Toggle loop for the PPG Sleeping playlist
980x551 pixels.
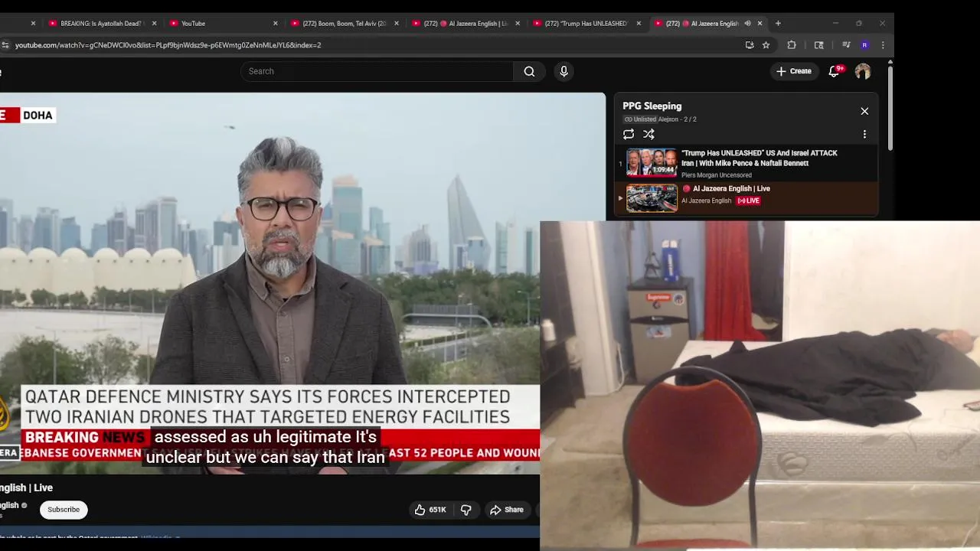pos(629,134)
